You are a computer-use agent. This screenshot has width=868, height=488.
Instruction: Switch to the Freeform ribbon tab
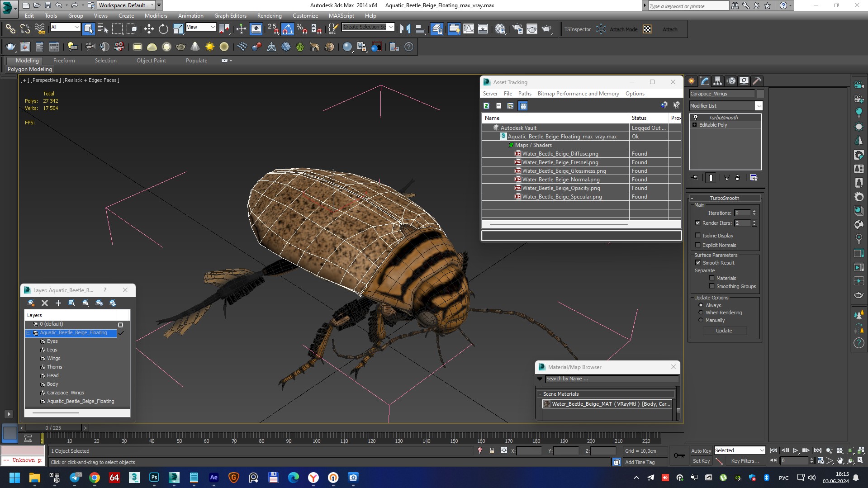coord(64,61)
